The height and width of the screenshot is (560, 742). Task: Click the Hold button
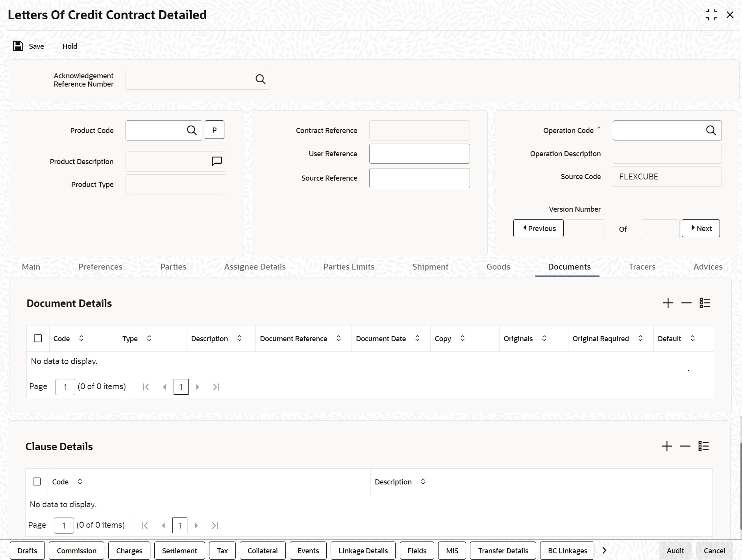pos(70,46)
